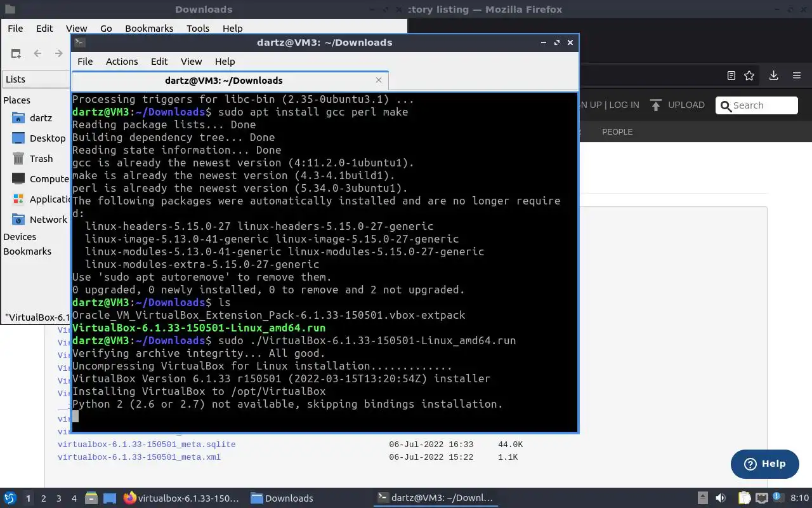The width and height of the screenshot is (812, 508).
Task: Open the file manager Help menu
Action: tap(233, 29)
